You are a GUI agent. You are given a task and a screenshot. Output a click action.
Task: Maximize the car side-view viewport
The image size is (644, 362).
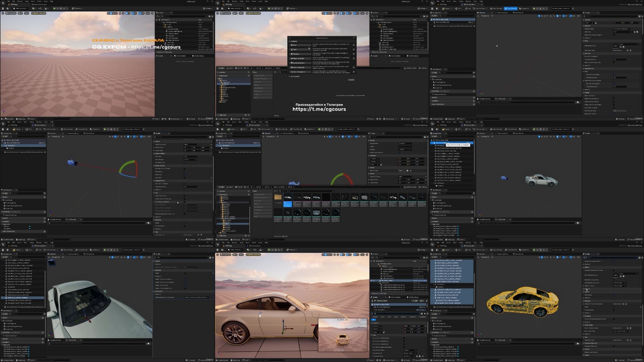367,255
